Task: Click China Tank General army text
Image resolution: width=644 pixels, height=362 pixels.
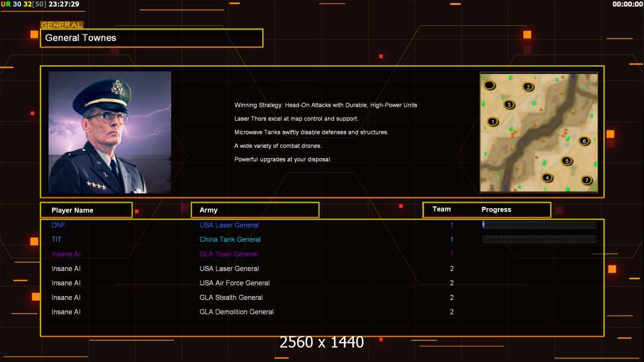Action: pyautogui.click(x=230, y=240)
